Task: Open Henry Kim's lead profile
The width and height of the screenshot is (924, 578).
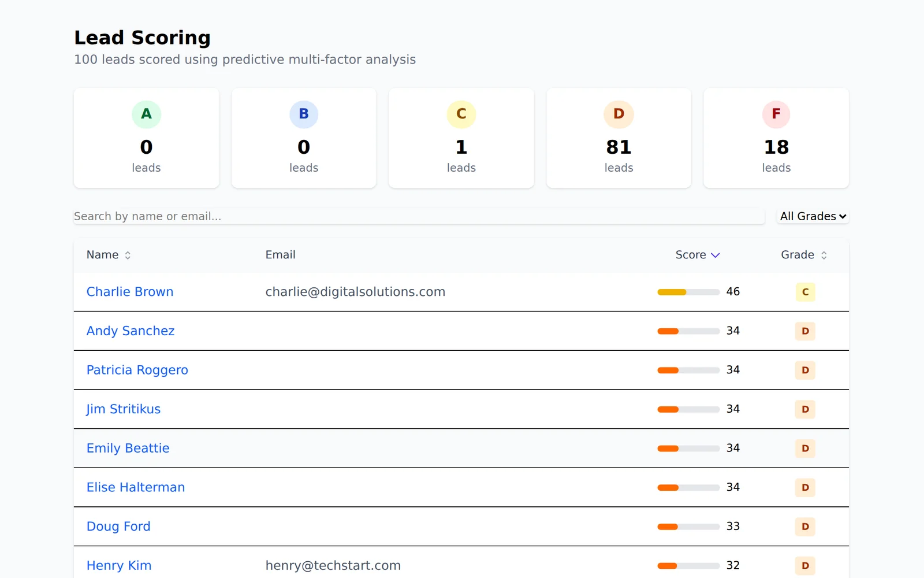Action: 119,565
